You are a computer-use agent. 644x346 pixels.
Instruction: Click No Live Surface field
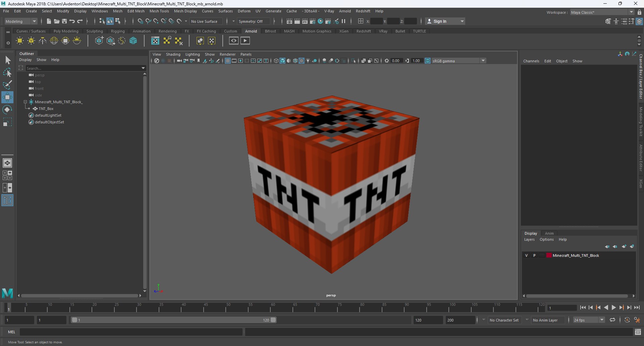coord(206,21)
